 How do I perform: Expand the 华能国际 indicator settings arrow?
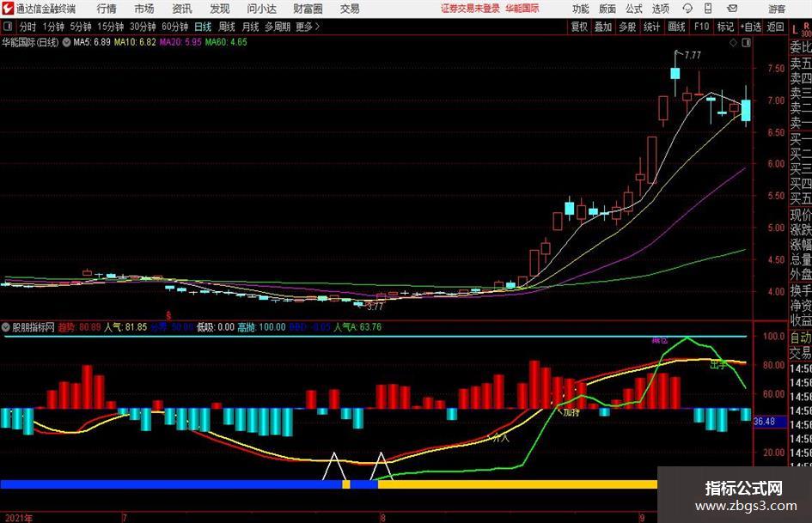[67, 42]
